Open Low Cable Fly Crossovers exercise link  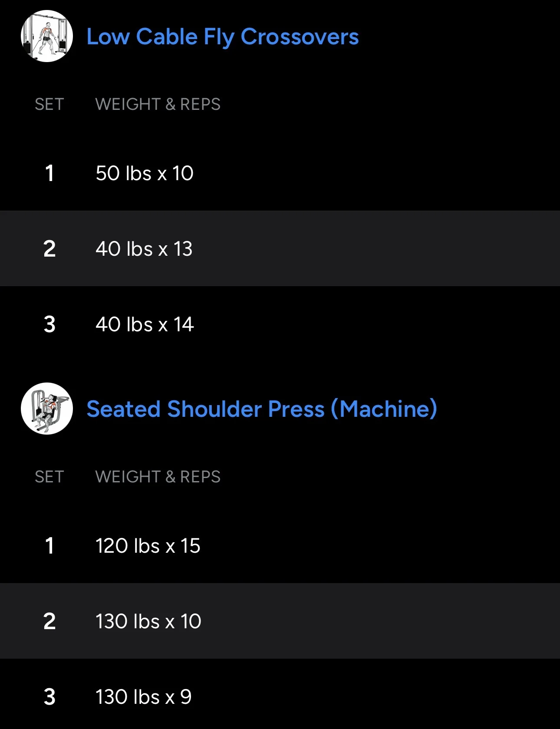click(x=223, y=37)
